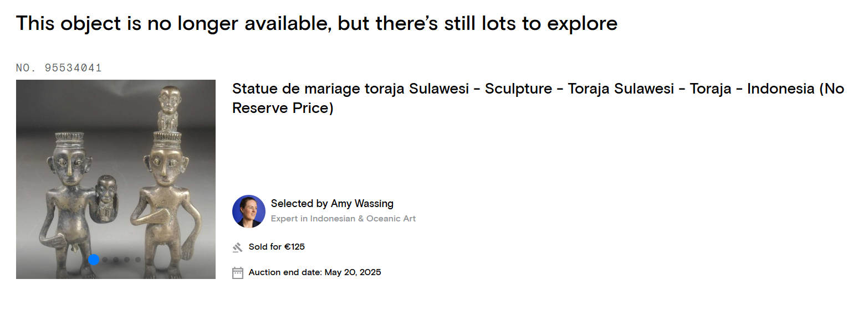Screen dimensions: 868x310
Task: Click the lot number "NO. 95534041"
Action: (x=59, y=68)
